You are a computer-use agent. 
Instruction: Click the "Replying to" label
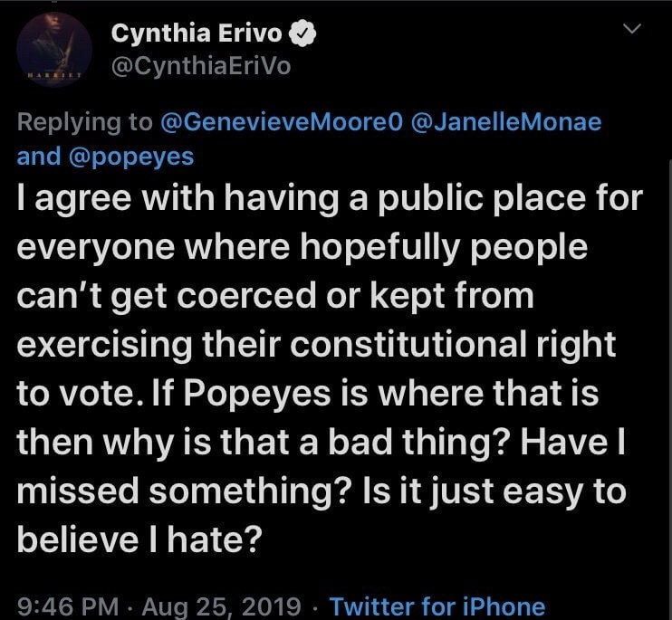pos(82,122)
